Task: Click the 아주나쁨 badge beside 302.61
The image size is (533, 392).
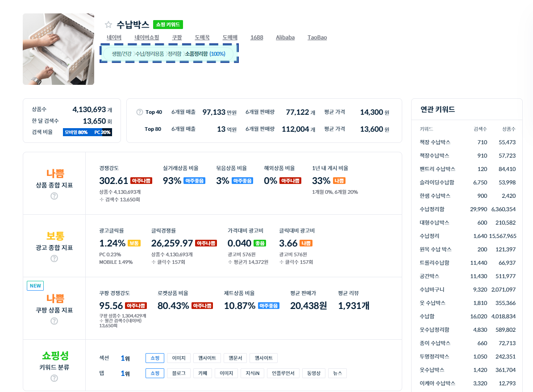Action: coord(141,181)
